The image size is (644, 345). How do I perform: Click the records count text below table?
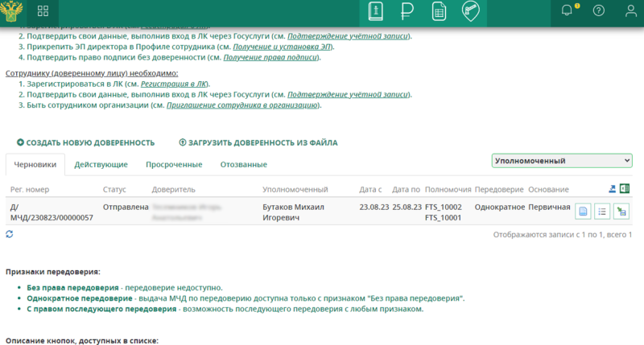tap(562, 235)
